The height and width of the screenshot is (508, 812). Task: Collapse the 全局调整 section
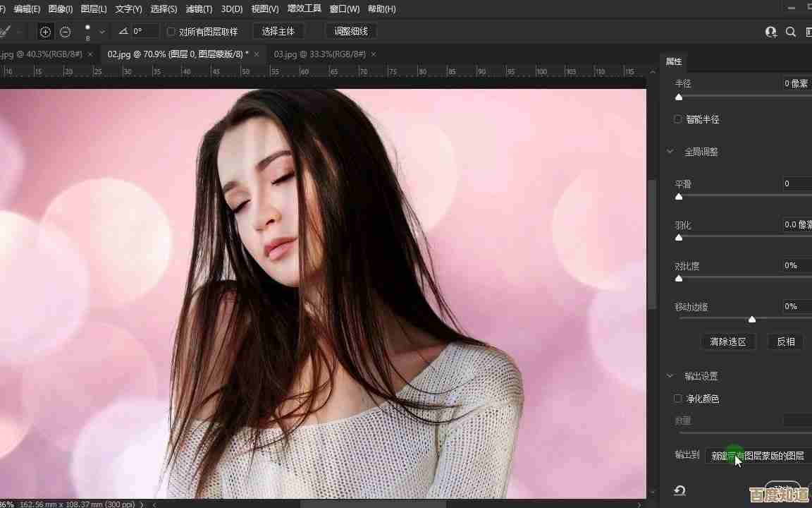click(670, 152)
